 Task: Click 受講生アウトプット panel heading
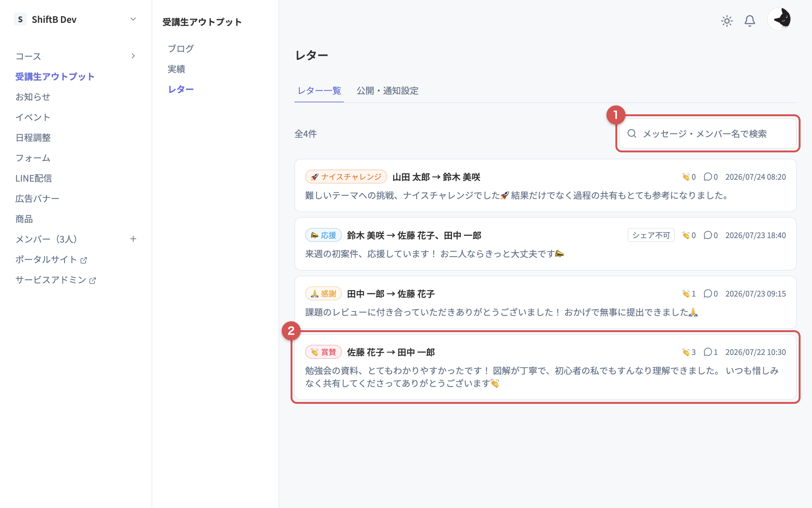(202, 22)
